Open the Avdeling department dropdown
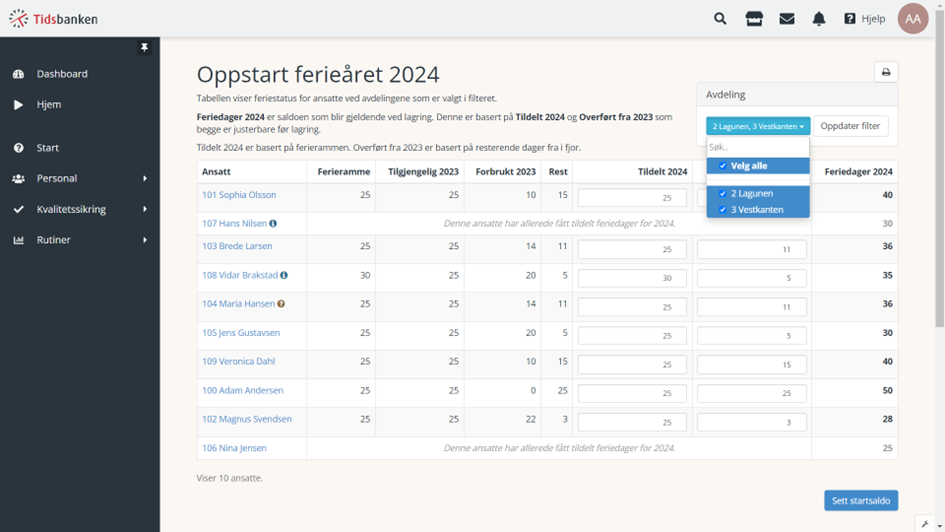The height and width of the screenshot is (532, 945). [x=758, y=126]
